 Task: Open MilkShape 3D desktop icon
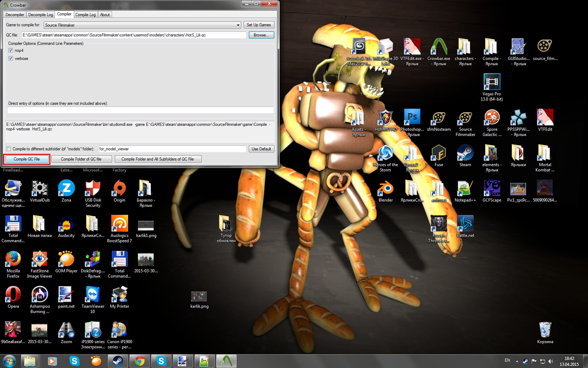click(385, 52)
